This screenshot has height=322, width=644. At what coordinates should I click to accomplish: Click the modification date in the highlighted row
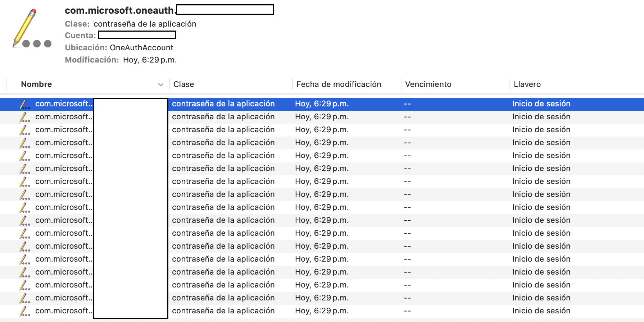pos(322,104)
